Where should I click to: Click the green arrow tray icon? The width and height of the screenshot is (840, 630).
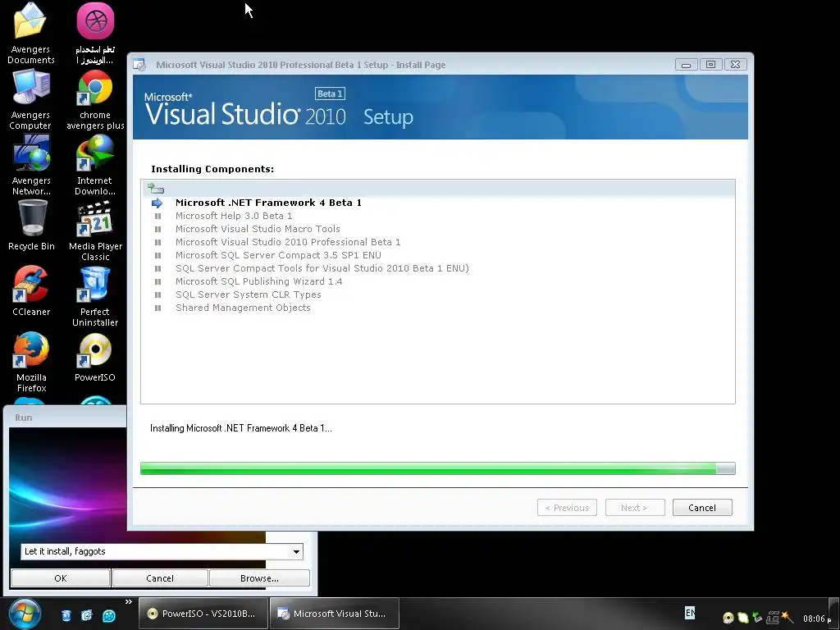(757, 618)
